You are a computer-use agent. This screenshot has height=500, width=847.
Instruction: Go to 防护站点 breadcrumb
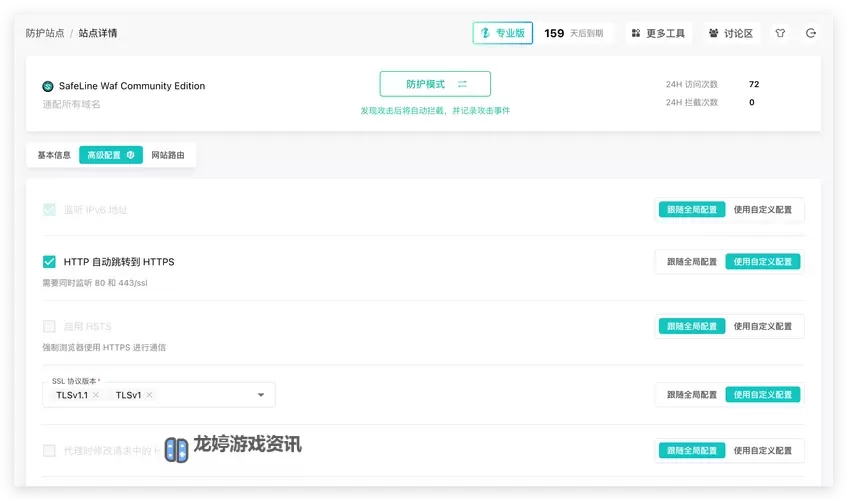click(x=45, y=33)
